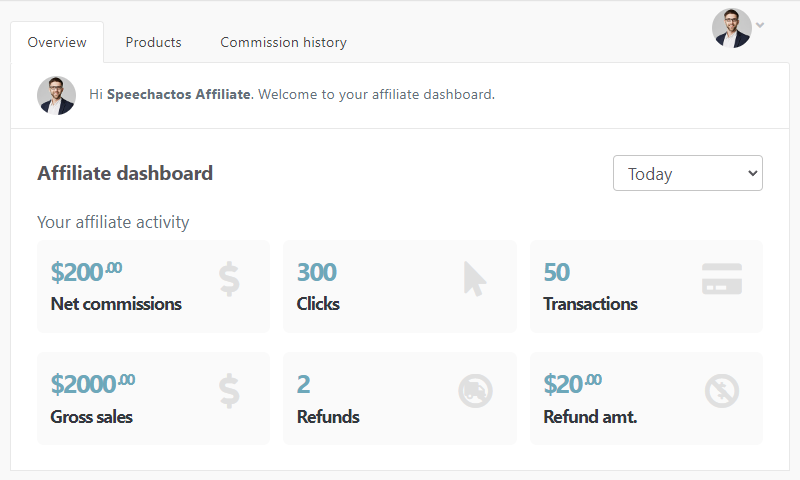Click the cursor arrow icon in Clicks card

tap(475, 279)
